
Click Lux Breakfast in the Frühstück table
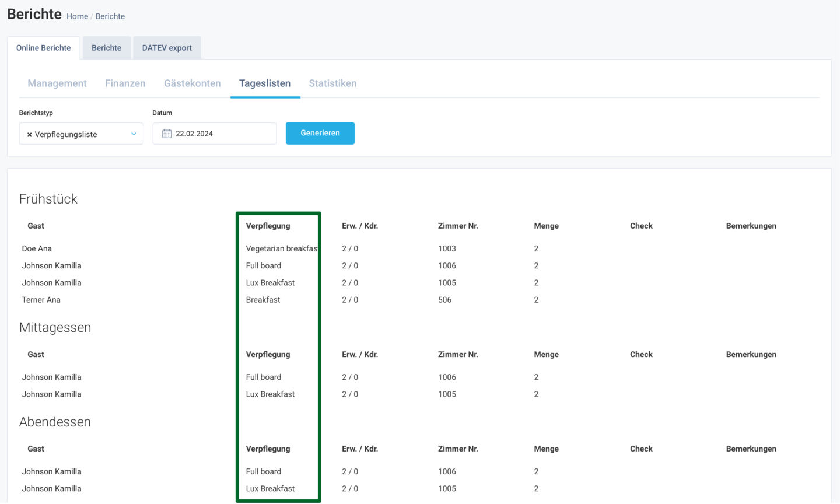[x=270, y=283]
